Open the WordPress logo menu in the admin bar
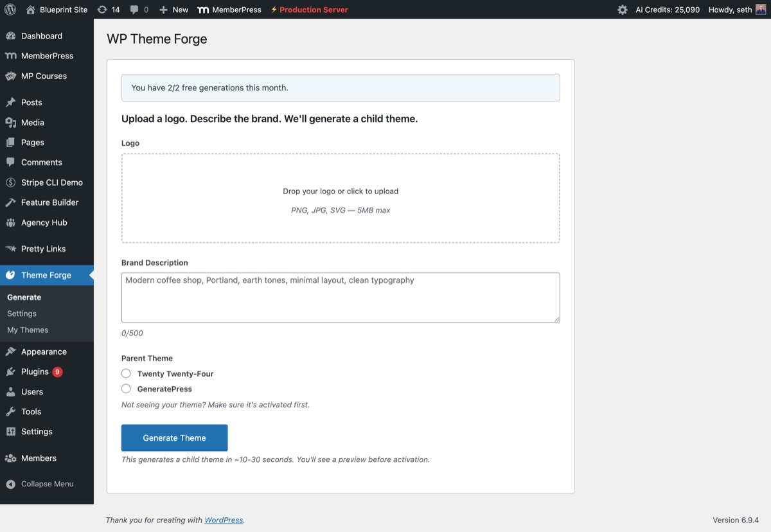The width and height of the screenshot is (771, 532). [x=9, y=10]
